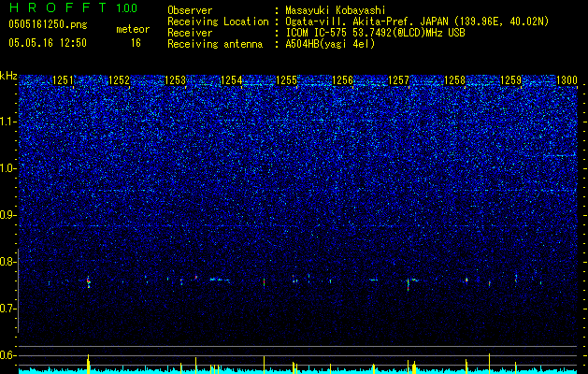Click the Observer label

(190, 10)
